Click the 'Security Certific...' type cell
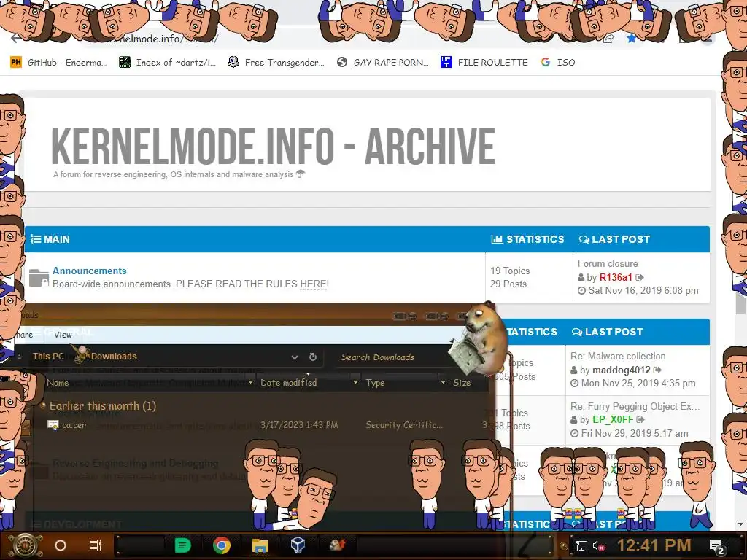This screenshot has width=747, height=560. [x=404, y=425]
